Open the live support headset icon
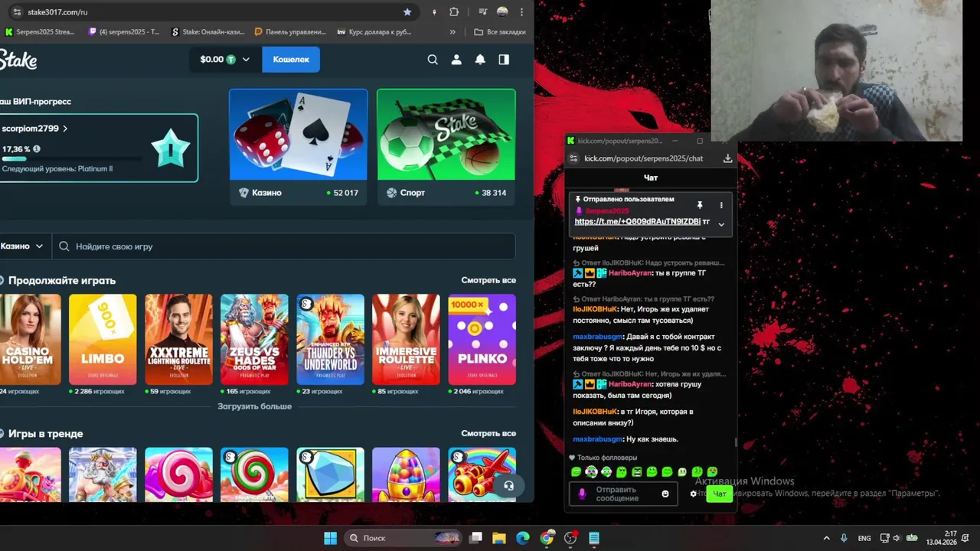Screen dimensions: 980x551 click(x=508, y=485)
